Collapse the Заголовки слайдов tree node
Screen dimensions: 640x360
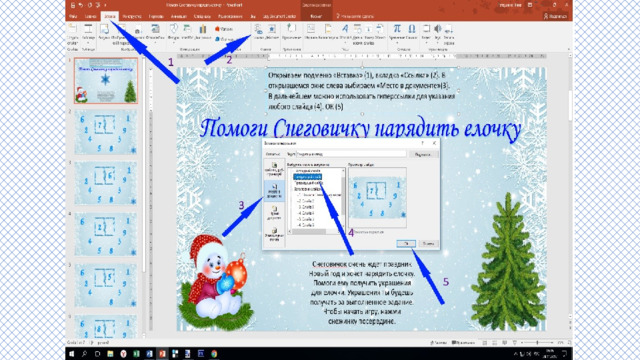pos(293,189)
